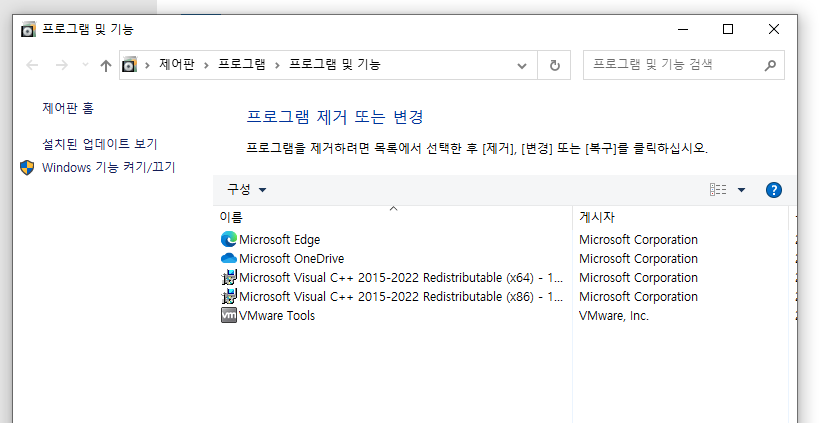Screen dimensions: 820x423
Task: Select Visual C++ 2015-2022 Redistributable (x64) entry
Action: [x=401, y=278]
